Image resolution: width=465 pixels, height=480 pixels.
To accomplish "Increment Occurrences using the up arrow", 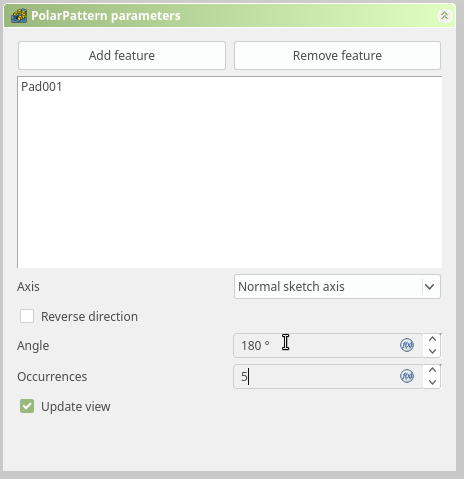I will click(432, 370).
